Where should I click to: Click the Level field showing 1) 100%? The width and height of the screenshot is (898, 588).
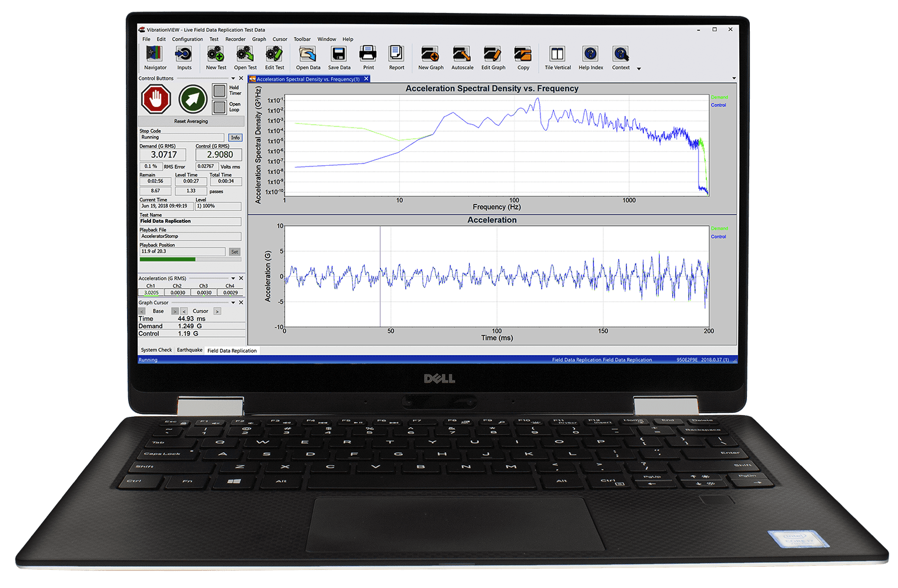[218, 206]
